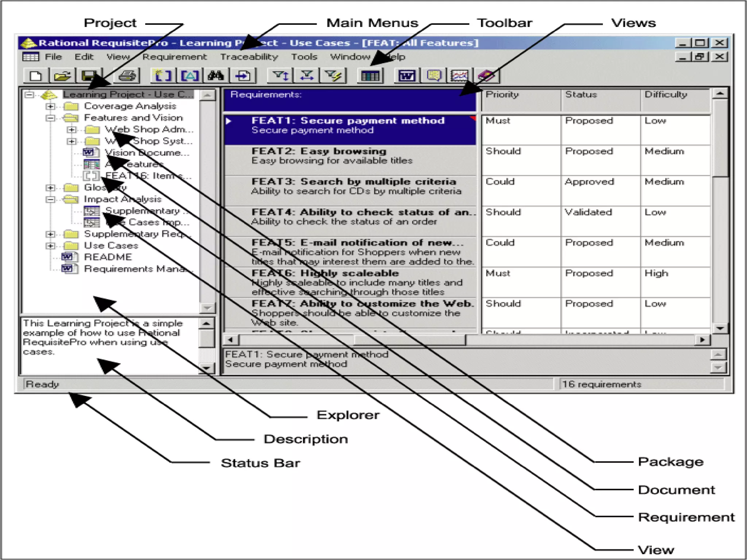The width and height of the screenshot is (747, 560).
Task: Expand the Use Cases folder
Action: (50, 246)
